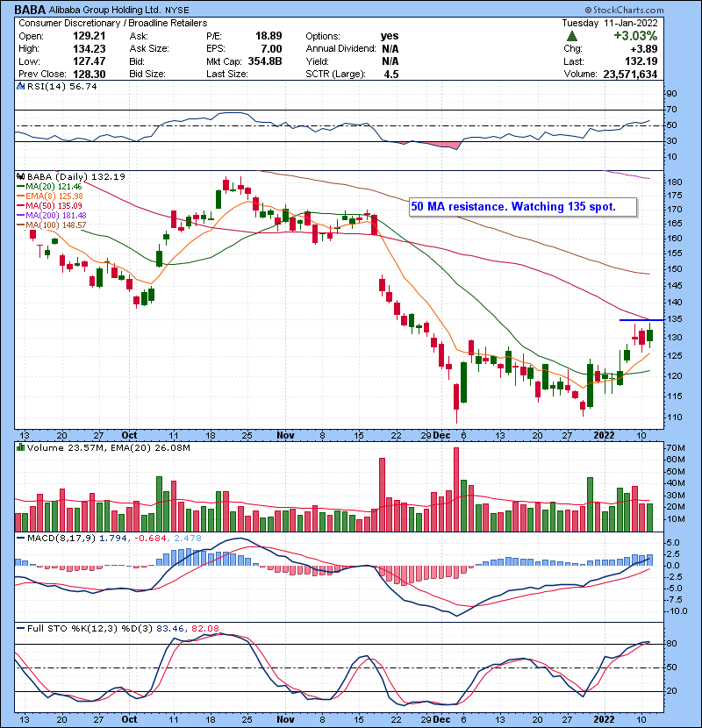702x728 pixels.
Task: Select the BABA ticker symbol in the header
Action: point(30,10)
